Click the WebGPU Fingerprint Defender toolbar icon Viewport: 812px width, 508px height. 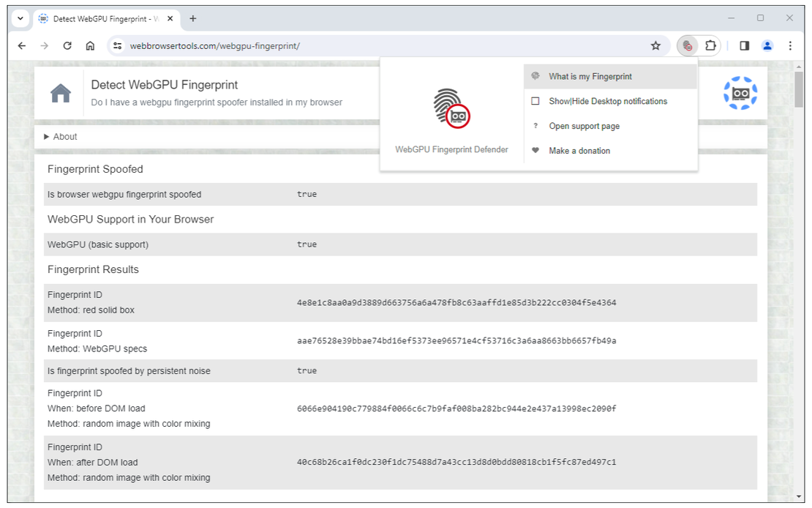pos(686,45)
